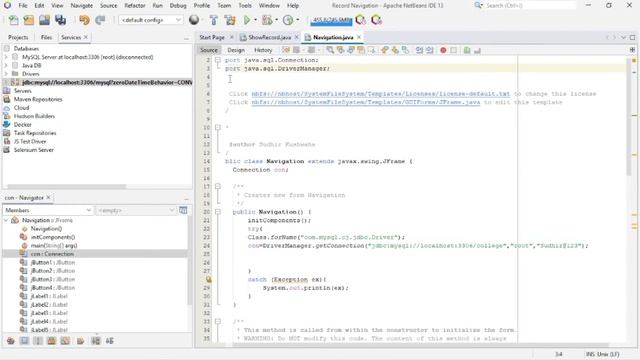This screenshot has height=360, width=640.
Task: Click the Stop Macro Recording square icon
Action: tap(453, 50)
